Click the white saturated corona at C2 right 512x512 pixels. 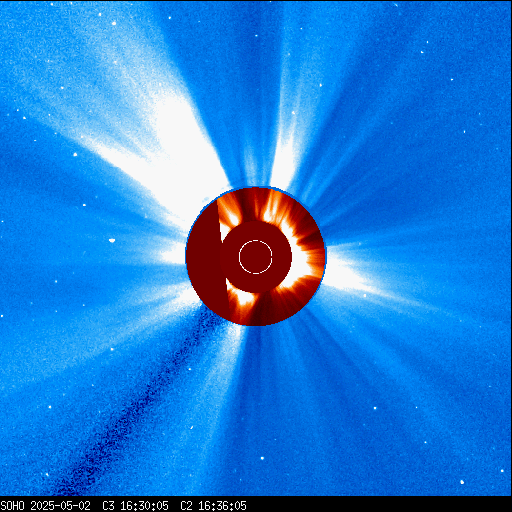pyautogui.click(x=300, y=263)
